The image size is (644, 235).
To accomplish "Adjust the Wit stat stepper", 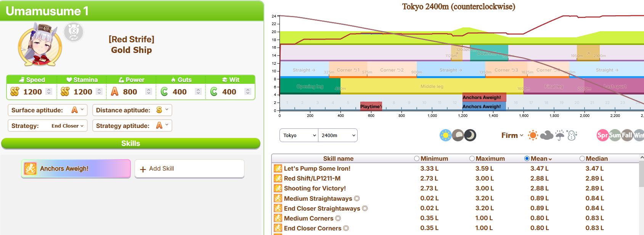I will (x=248, y=91).
